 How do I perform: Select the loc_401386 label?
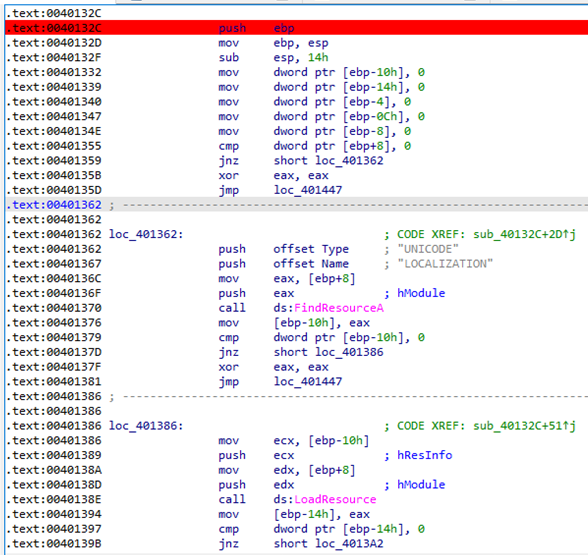click(x=146, y=426)
